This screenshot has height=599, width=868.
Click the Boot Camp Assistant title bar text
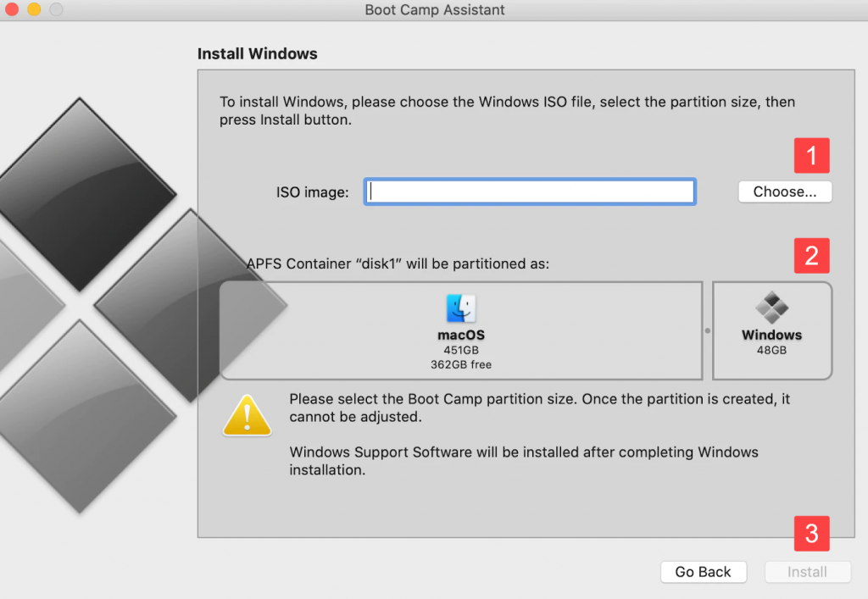434,10
